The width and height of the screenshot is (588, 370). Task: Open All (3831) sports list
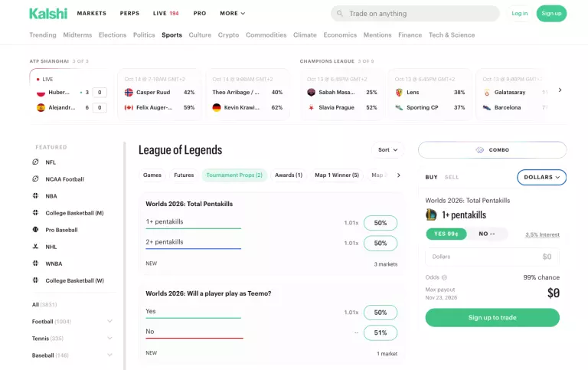coord(44,305)
